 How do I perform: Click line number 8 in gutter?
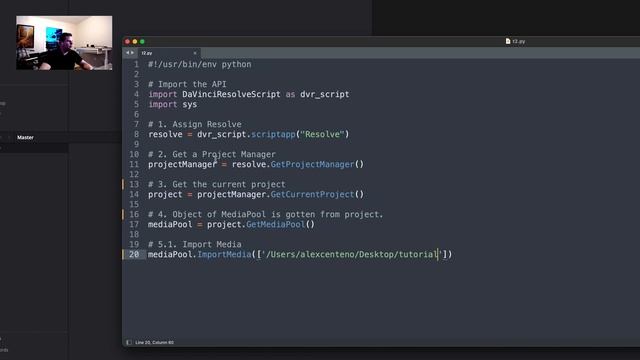point(136,134)
